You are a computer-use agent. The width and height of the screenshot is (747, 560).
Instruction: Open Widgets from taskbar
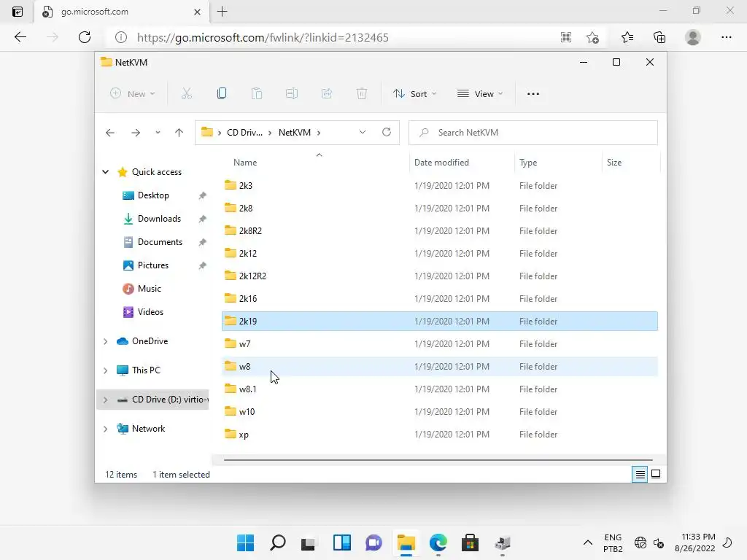[x=341, y=542]
